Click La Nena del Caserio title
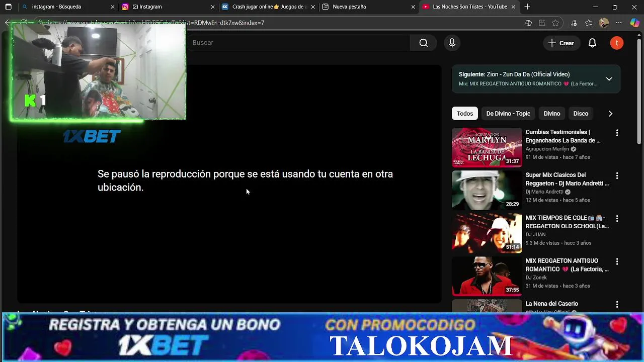Image resolution: width=644 pixels, height=362 pixels. click(x=552, y=304)
